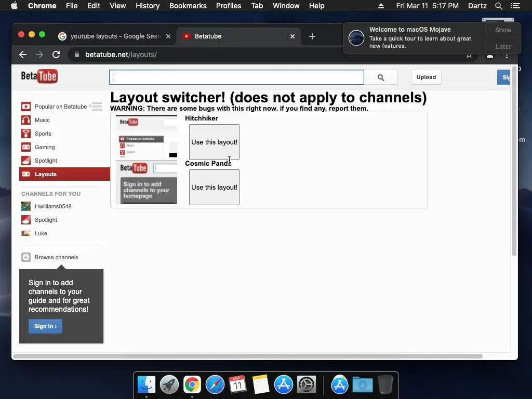Open System Preferences from the dock
The height and width of the screenshot is (399, 532).
click(x=307, y=385)
